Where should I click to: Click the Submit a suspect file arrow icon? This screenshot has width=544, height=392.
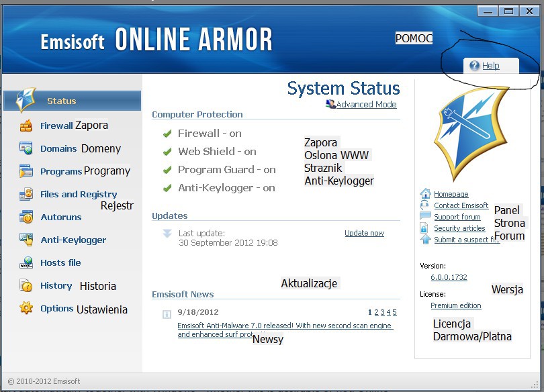tap(425, 239)
